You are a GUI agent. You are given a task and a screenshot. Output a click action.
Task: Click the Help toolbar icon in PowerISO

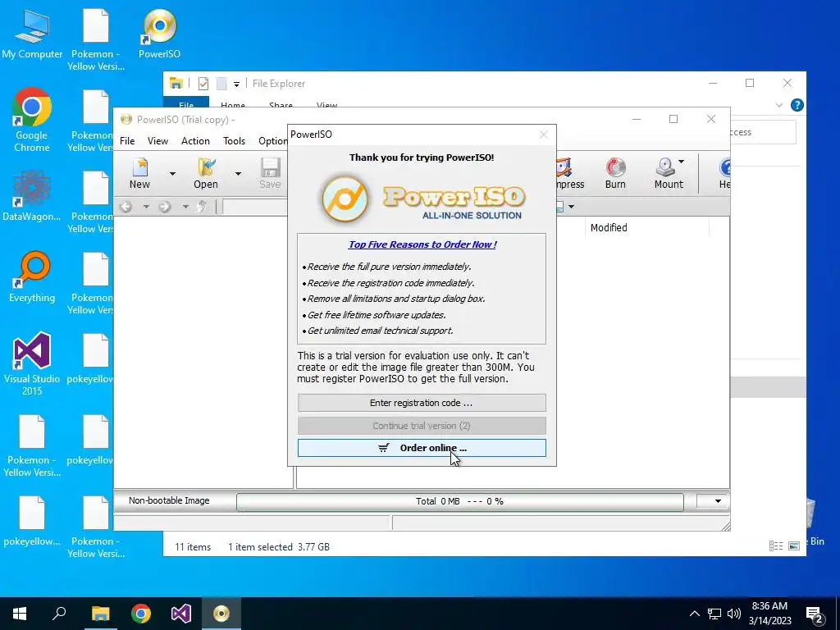click(x=724, y=173)
